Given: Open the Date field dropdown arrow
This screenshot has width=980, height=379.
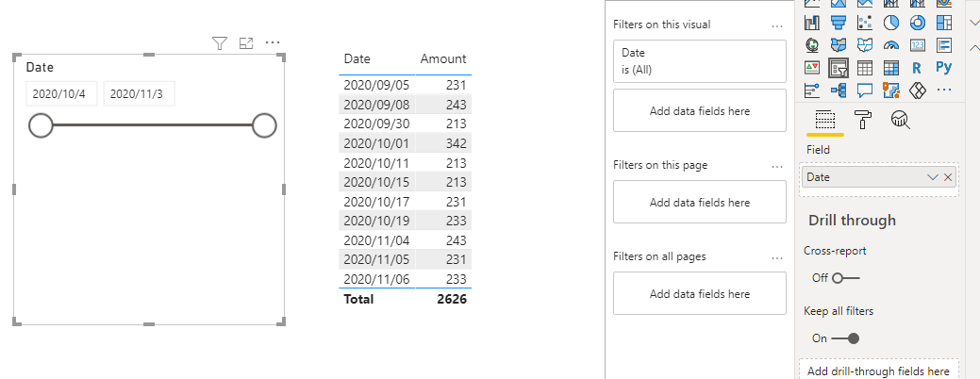Looking at the screenshot, I should click(933, 177).
